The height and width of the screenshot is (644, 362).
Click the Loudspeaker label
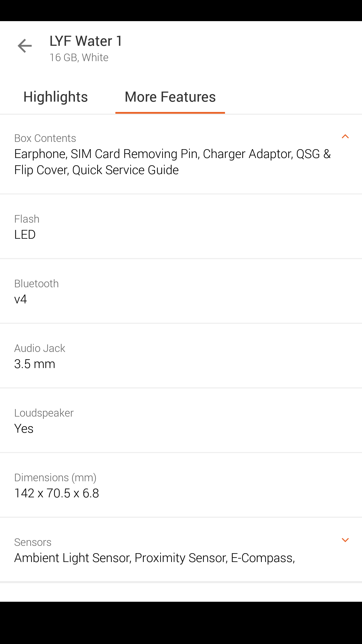[44, 413]
